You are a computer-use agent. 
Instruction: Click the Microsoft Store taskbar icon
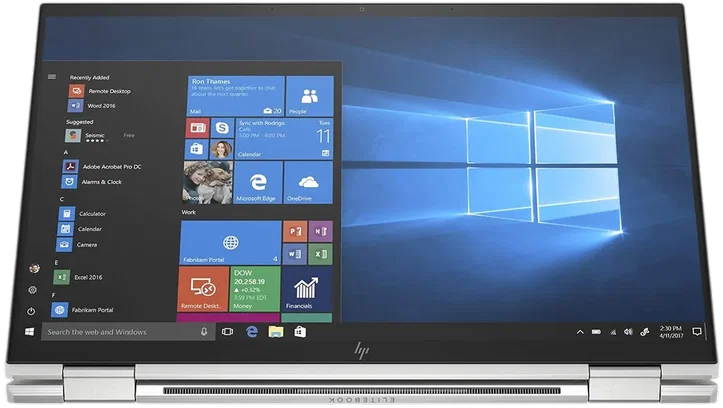[299, 331]
